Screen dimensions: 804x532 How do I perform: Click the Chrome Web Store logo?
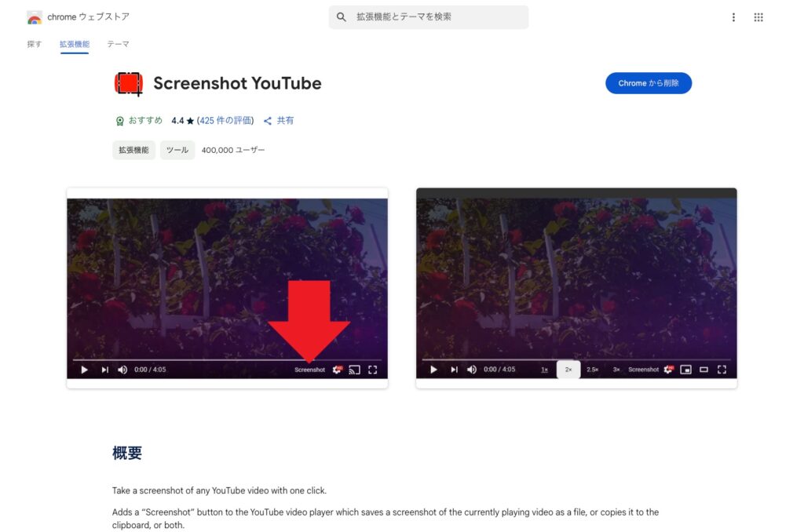pyautogui.click(x=35, y=18)
